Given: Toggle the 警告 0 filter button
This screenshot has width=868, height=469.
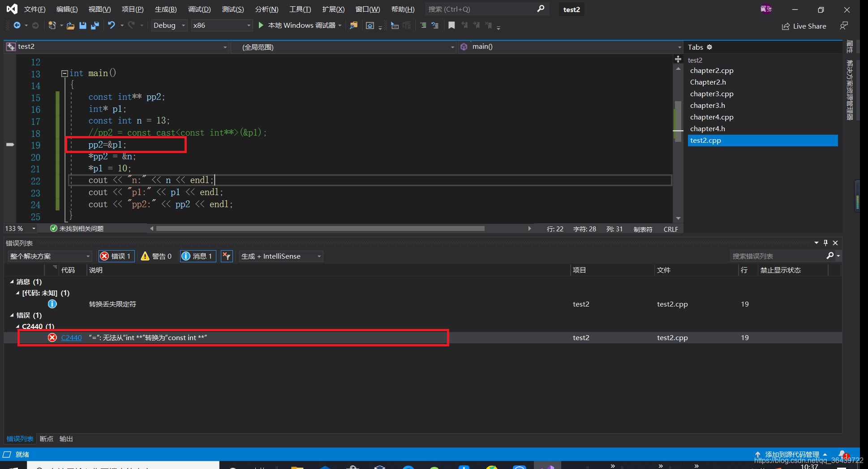Looking at the screenshot, I should [x=157, y=256].
